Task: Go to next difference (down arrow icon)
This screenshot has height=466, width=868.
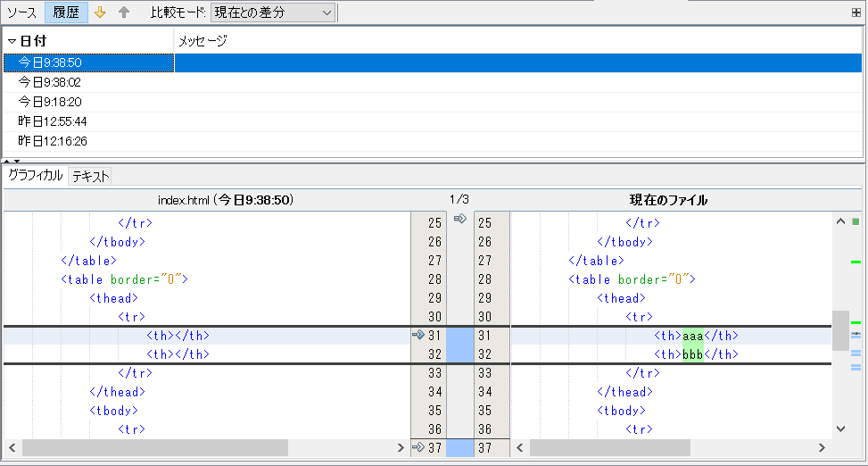Action: [x=100, y=12]
